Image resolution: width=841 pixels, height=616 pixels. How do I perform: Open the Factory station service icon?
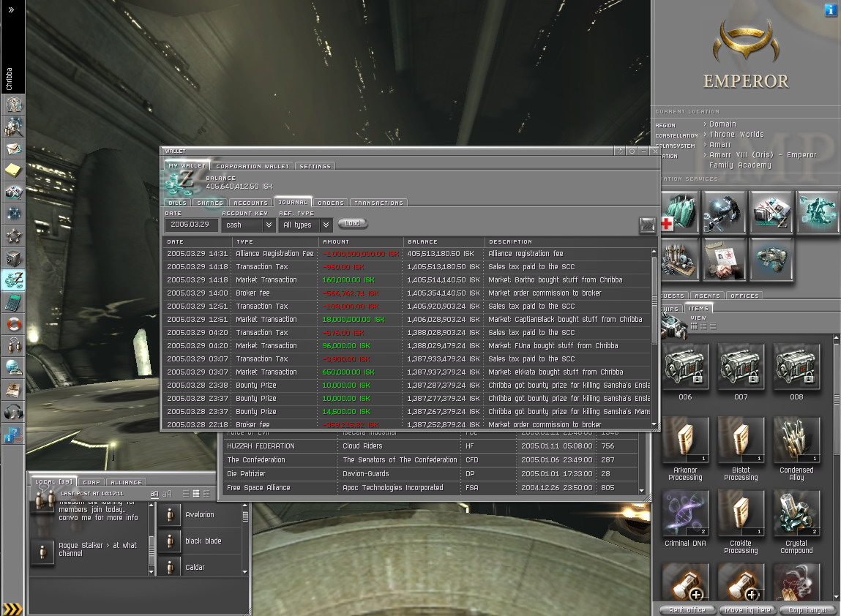point(679,260)
